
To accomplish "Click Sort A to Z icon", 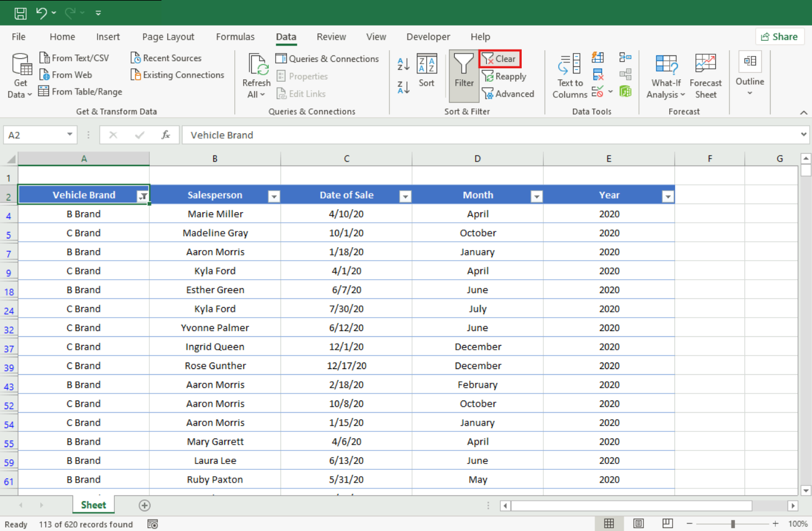I will [x=403, y=64].
